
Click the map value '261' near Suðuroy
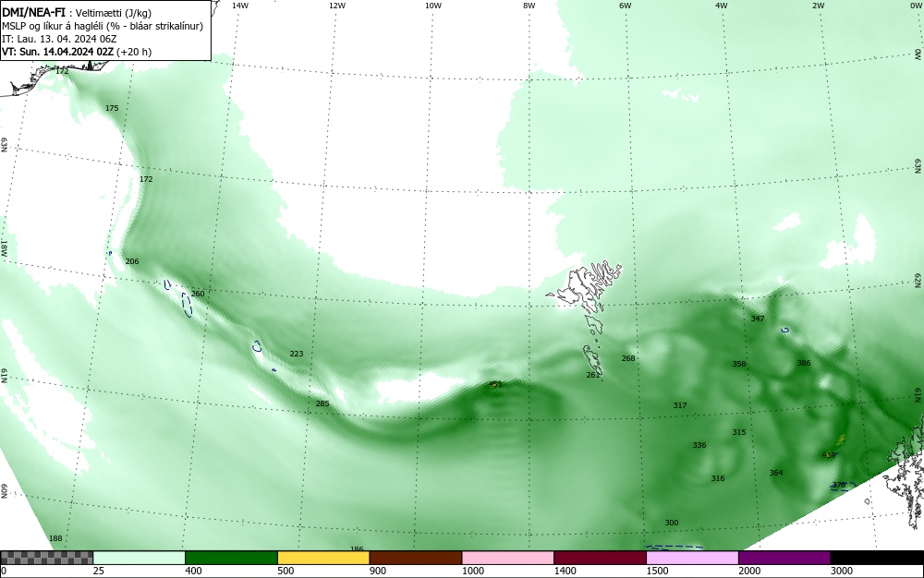[593, 375]
